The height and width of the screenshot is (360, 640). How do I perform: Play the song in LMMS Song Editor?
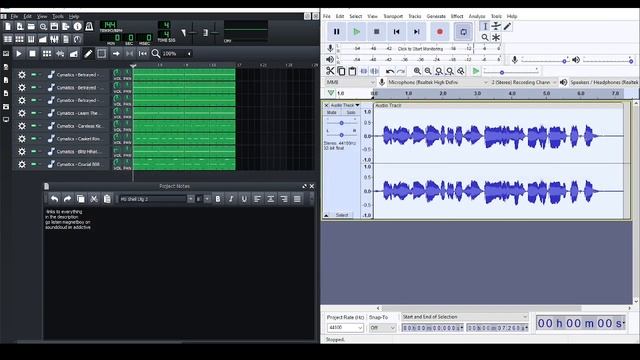(x=19, y=53)
